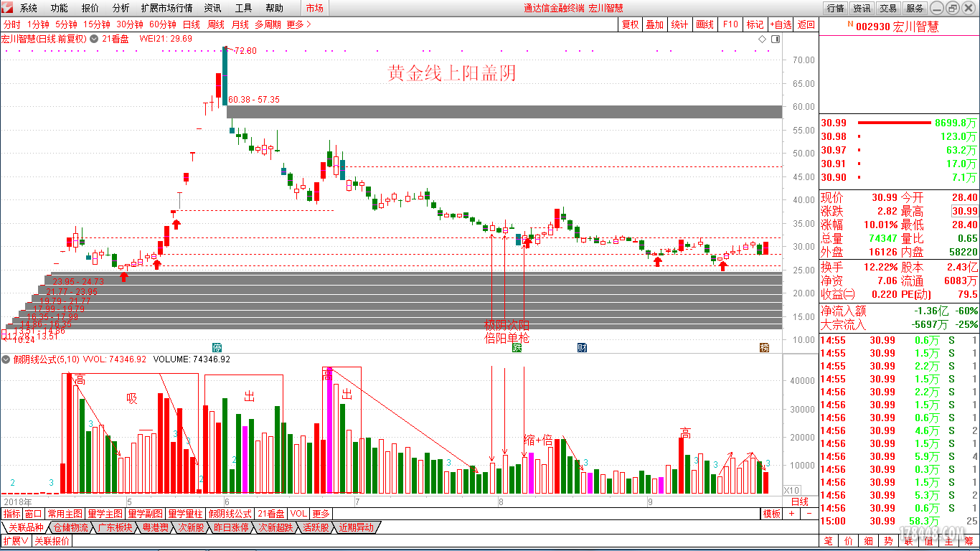Open the F10 company info
The width and height of the screenshot is (980, 551).
[x=730, y=24]
